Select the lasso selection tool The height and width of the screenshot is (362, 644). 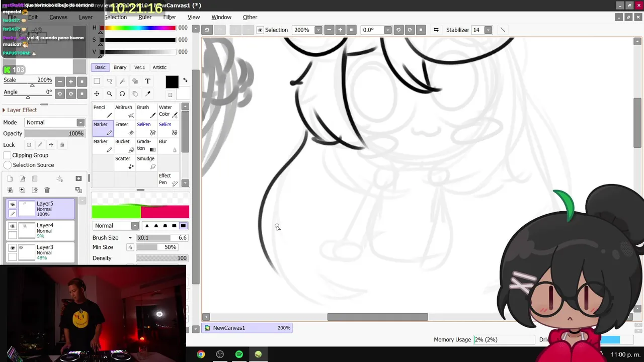tap(110, 81)
